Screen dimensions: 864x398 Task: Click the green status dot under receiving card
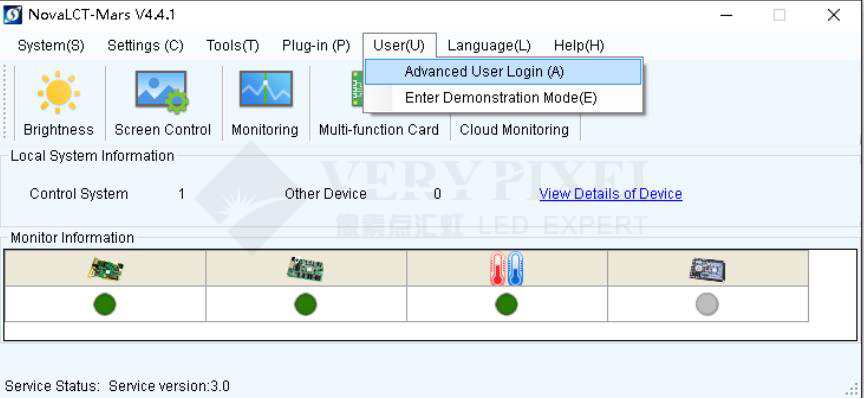coord(306,304)
